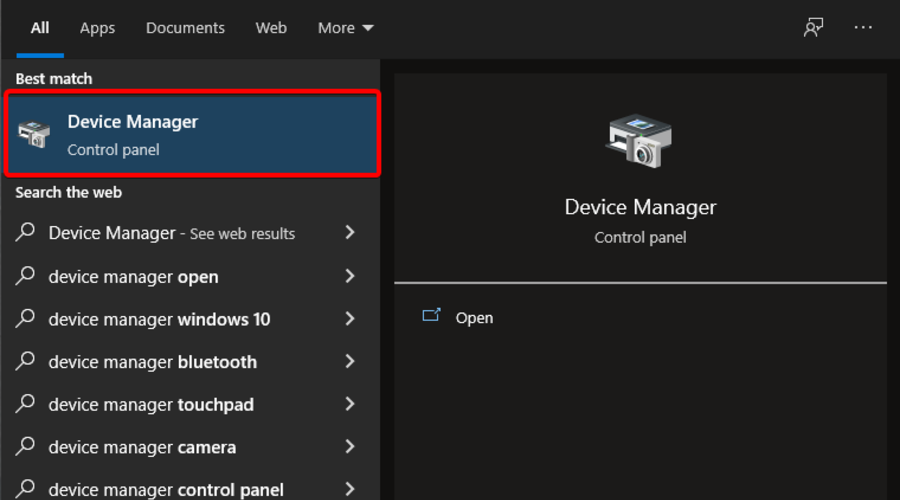Screen dimensions: 900x500
Task: Expand arrow for "device manager windows 10"
Action: point(349,319)
